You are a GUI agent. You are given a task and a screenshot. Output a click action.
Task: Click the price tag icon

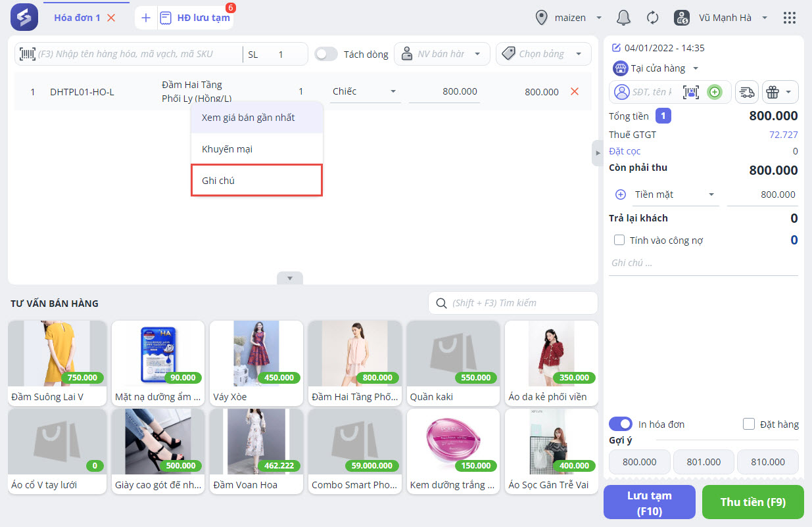508,54
